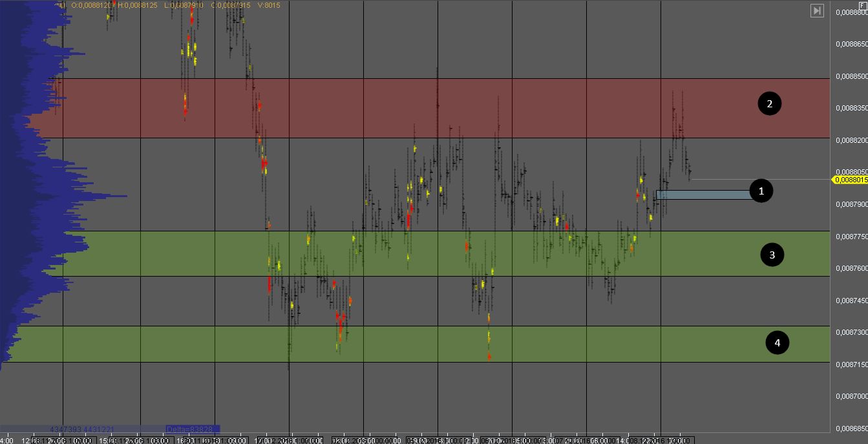Click the 0,0088200 price axis label
This screenshot has height=444, width=868.
pyautogui.click(x=851, y=140)
